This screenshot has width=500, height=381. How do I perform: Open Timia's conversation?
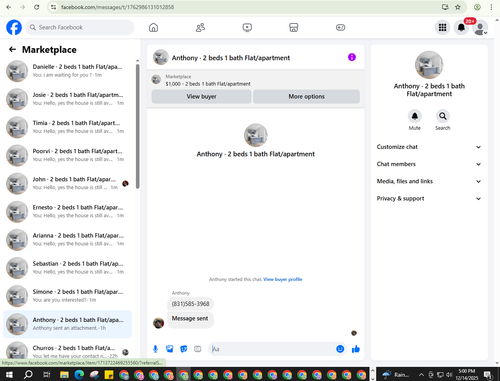pyautogui.click(x=67, y=127)
